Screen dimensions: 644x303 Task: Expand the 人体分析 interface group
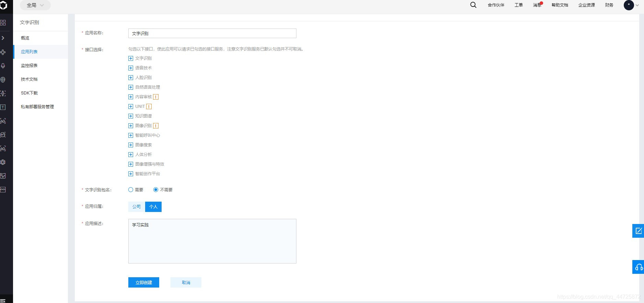click(x=130, y=155)
